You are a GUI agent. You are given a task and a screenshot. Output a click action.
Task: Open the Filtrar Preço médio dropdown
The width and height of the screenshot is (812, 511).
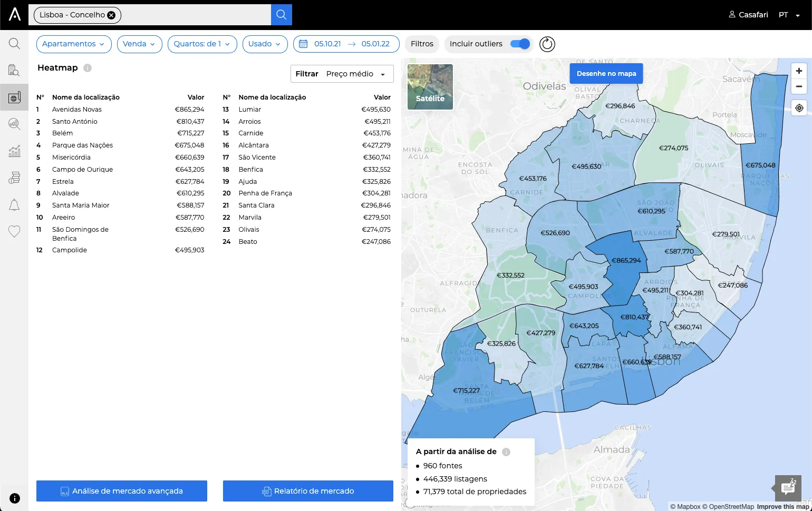pyautogui.click(x=342, y=74)
